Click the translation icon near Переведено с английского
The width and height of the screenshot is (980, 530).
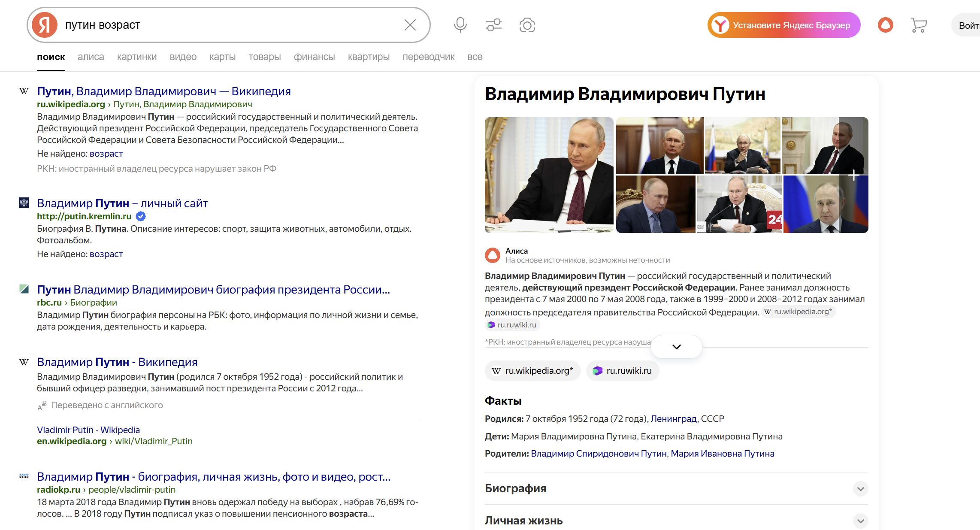(42, 406)
